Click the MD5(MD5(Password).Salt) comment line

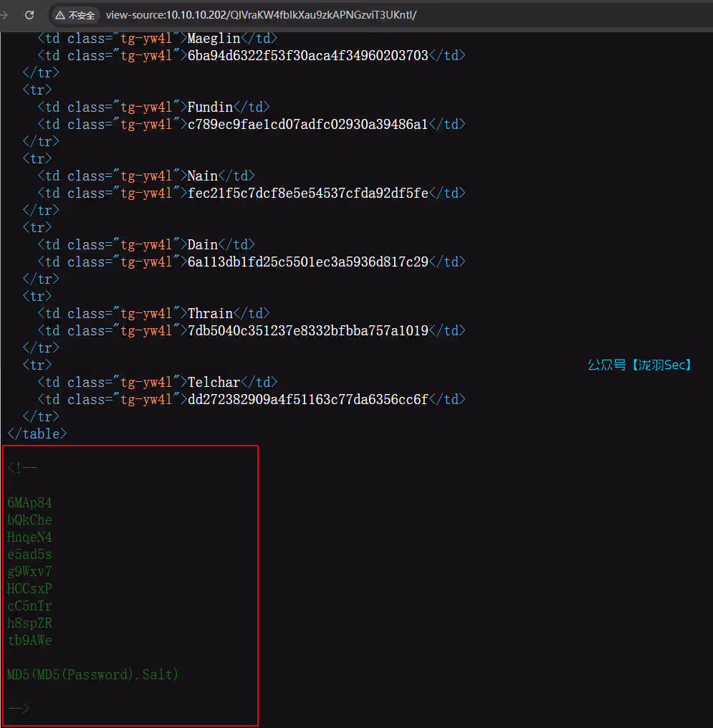(x=92, y=674)
